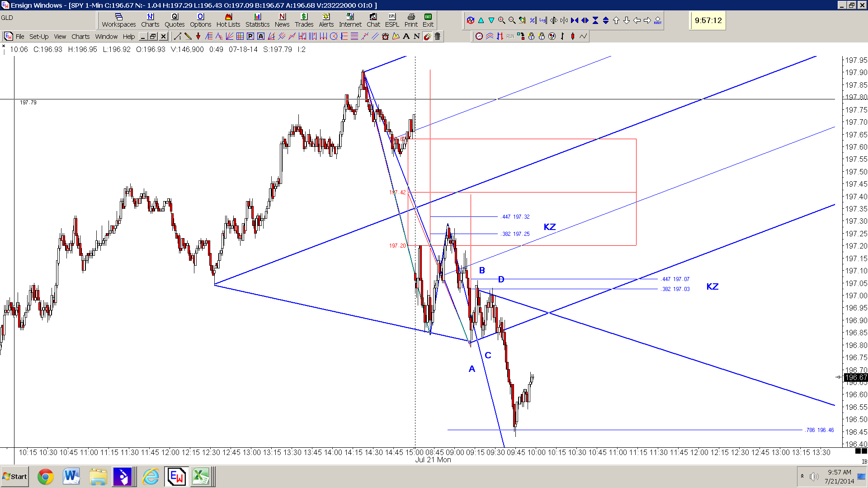
Task: Open Hot Lists
Action: point(228,20)
